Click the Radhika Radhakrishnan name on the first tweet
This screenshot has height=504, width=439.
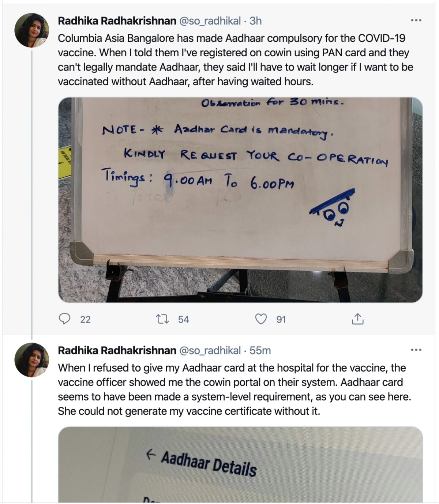click(x=117, y=21)
